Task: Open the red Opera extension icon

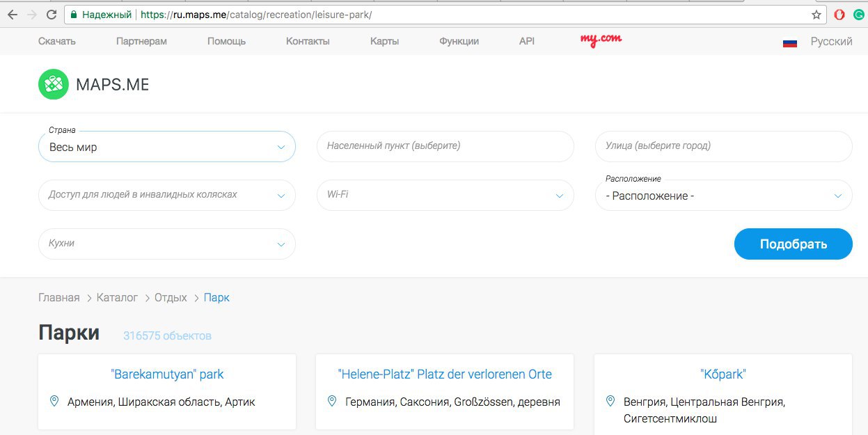Action: tap(840, 14)
